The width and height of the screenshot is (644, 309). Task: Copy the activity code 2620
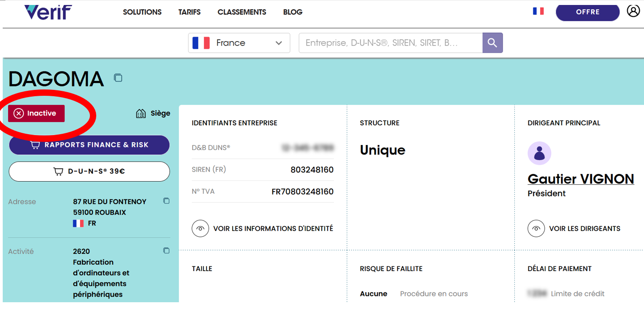click(166, 251)
